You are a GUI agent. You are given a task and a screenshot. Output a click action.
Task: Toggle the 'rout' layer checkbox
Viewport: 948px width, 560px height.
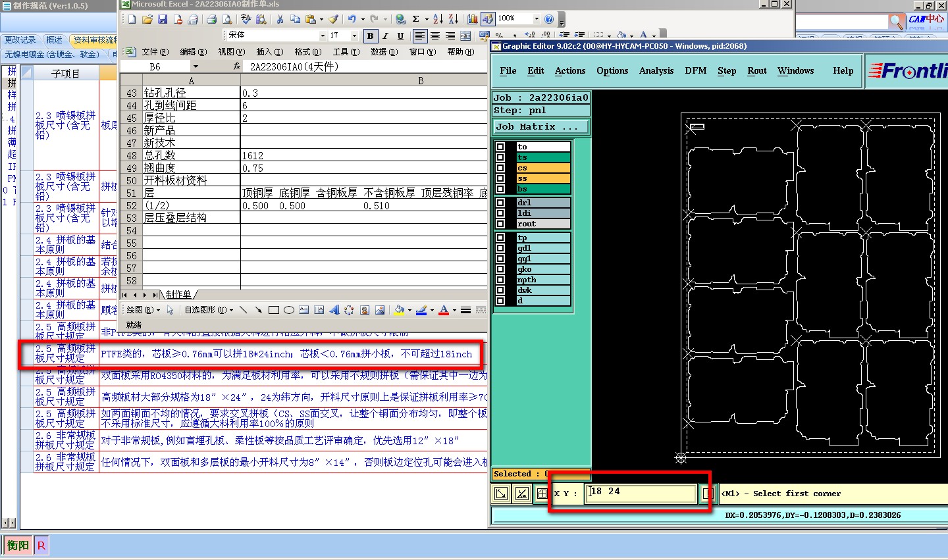tap(500, 224)
